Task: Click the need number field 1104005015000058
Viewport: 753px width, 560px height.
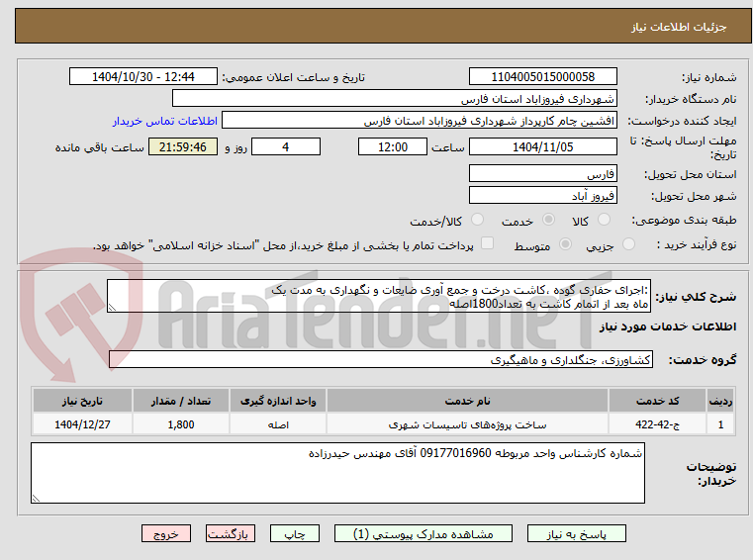Action: click(542, 77)
